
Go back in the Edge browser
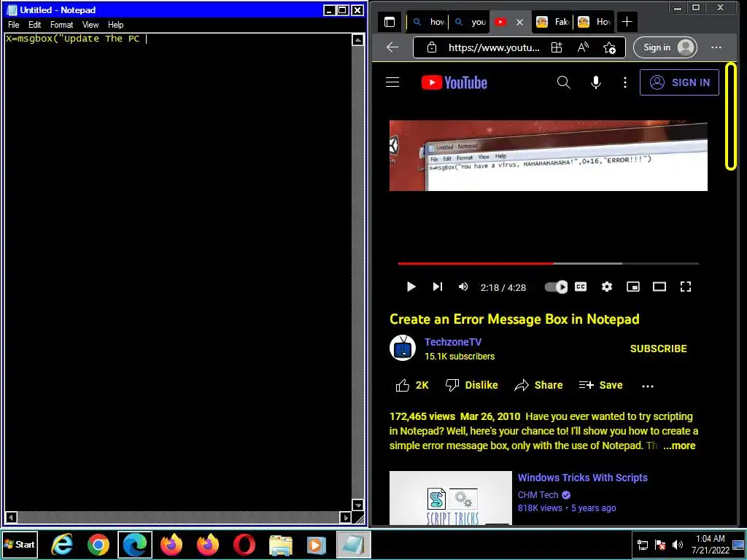[392, 47]
